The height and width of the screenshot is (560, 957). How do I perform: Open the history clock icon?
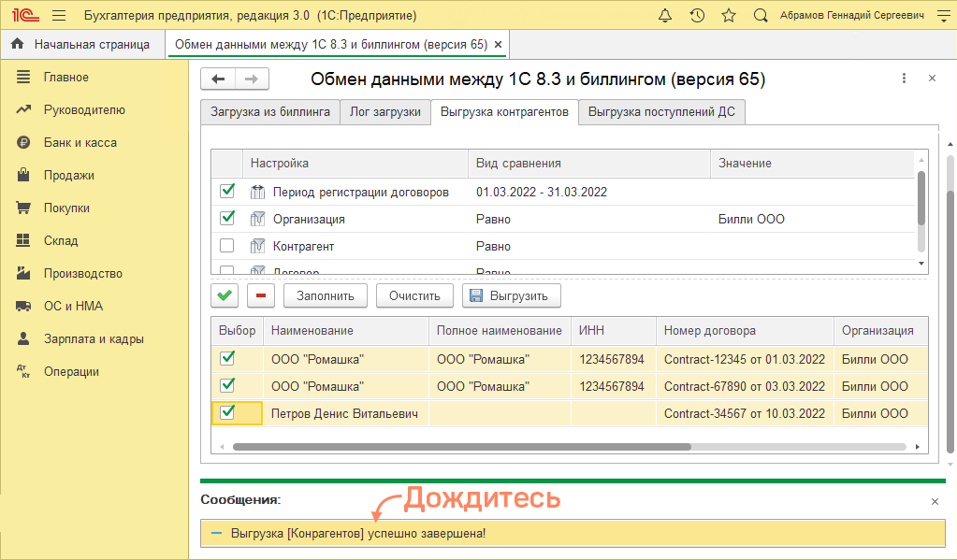[x=697, y=15]
